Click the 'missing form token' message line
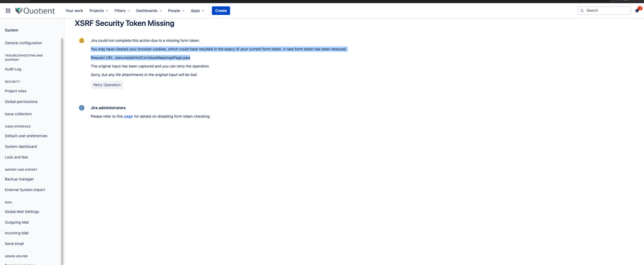The width and height of the screenshot is (644, 265). coord(146,40)
